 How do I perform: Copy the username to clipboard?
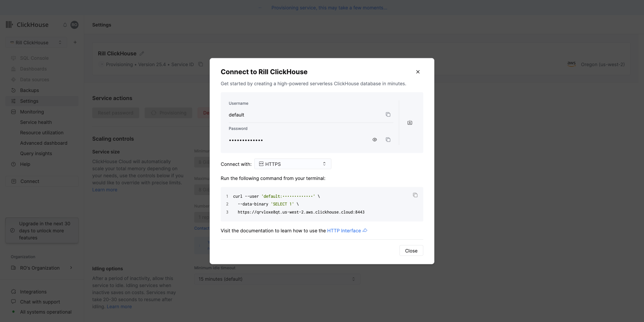pyautogui.click(x=388, y=114)
